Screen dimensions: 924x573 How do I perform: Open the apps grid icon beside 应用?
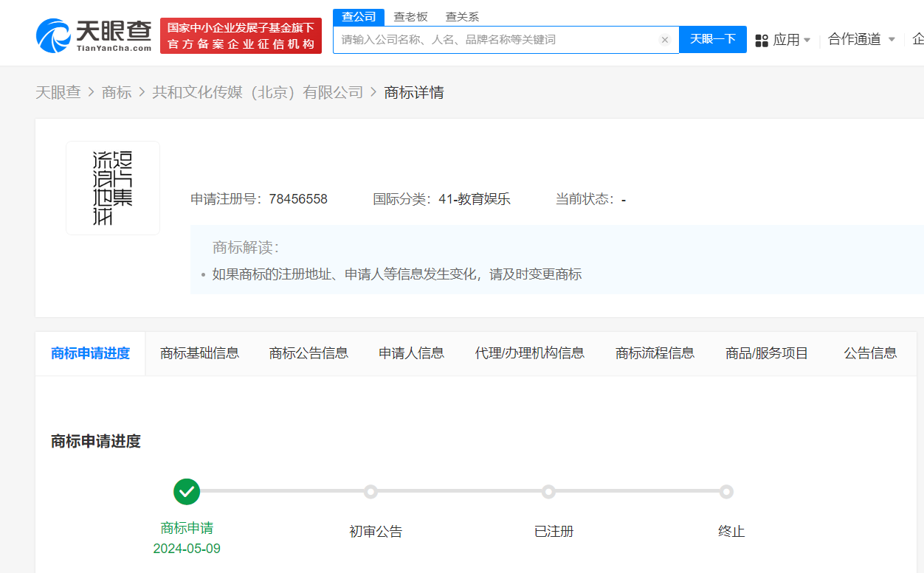click(x=762, y=41)
